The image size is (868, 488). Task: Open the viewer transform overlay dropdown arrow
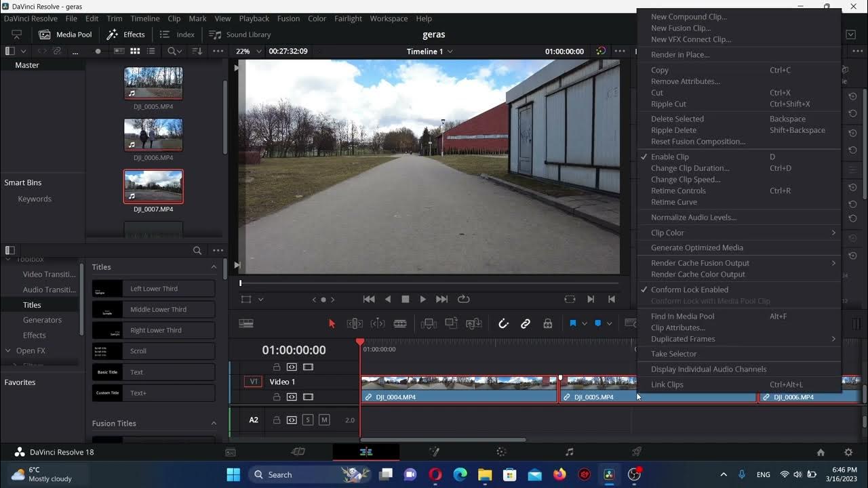tap(260, 300)
